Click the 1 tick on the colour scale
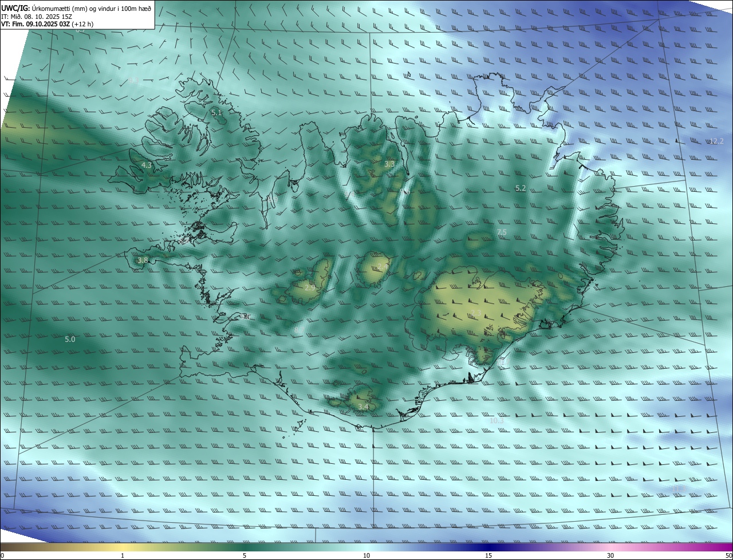 tap(123, 555)
